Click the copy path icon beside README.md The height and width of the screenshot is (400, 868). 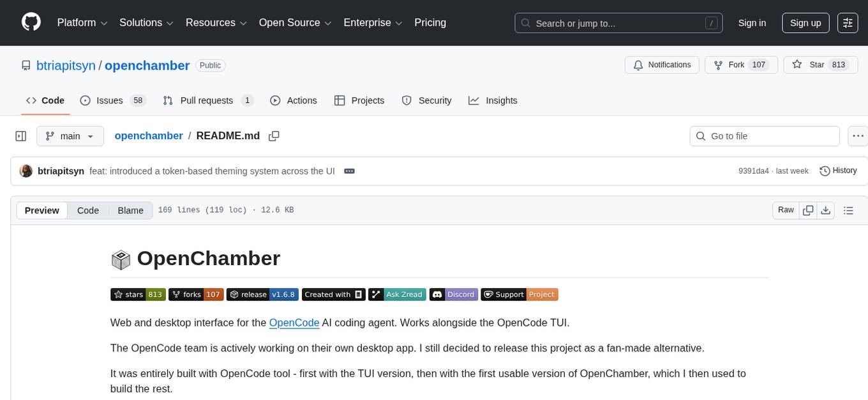(x=274, y=135)
